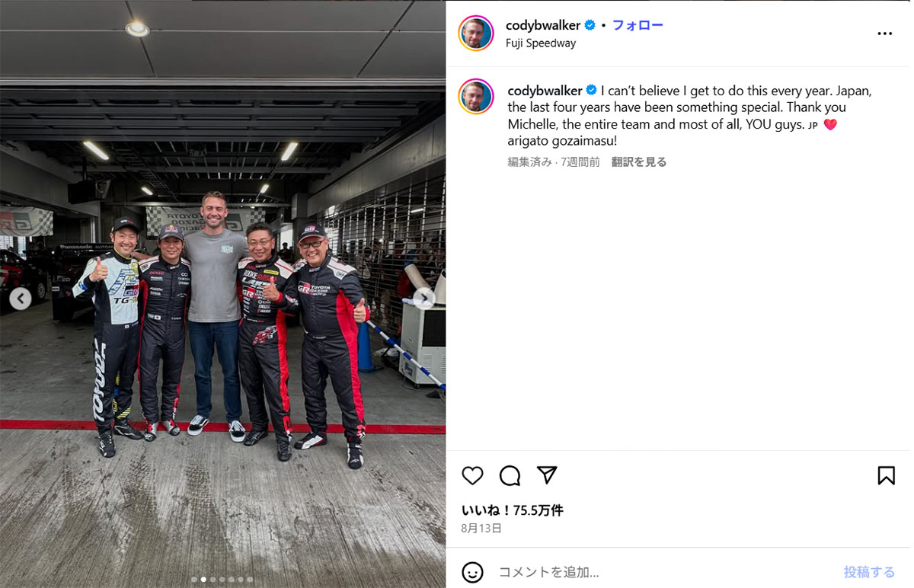View the likes count 75.5万件
The height and width of the screenshot is (588, 914).
coord(513,510)
